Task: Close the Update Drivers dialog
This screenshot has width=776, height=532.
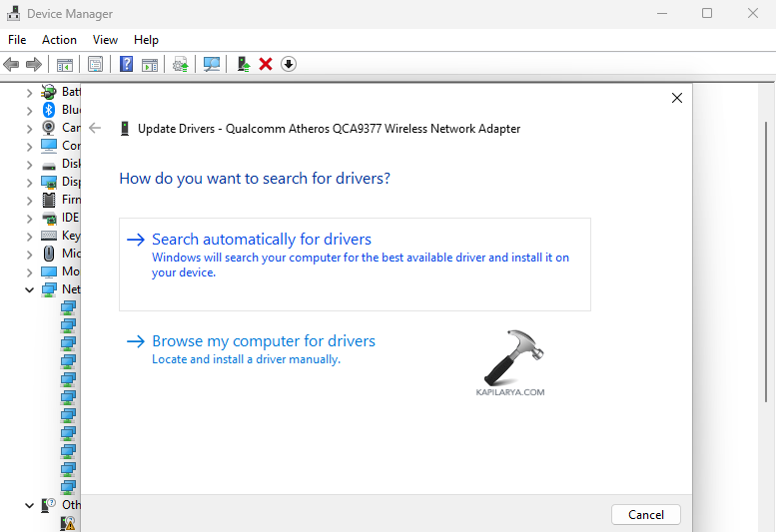Action: click(676, 98)
